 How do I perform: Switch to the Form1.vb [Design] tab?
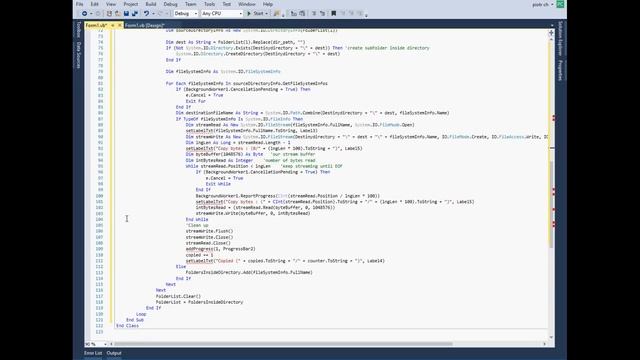pos(144,25)
